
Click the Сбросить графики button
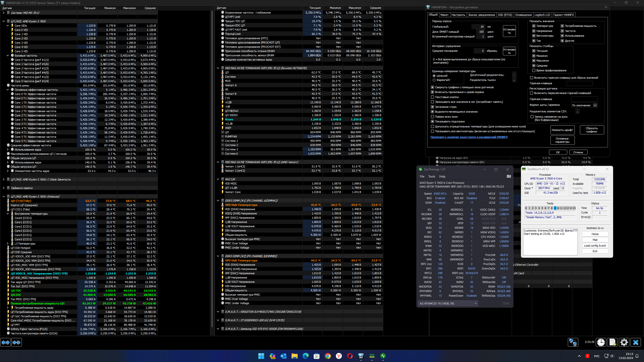tap(591, 130)
